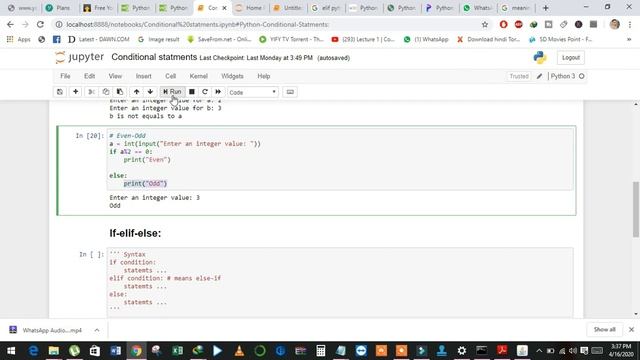Open the Help menu
640x360 pixels.
(264, 76)
